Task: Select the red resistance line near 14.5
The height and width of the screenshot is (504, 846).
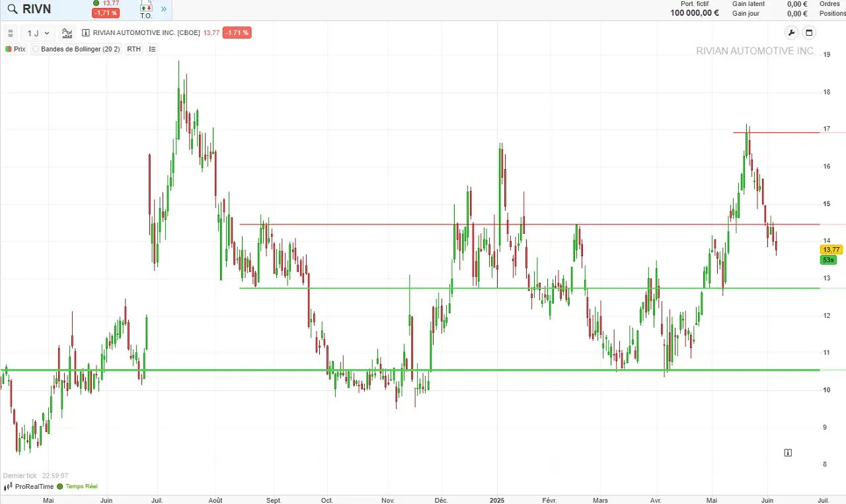Action: pos(529,225)
